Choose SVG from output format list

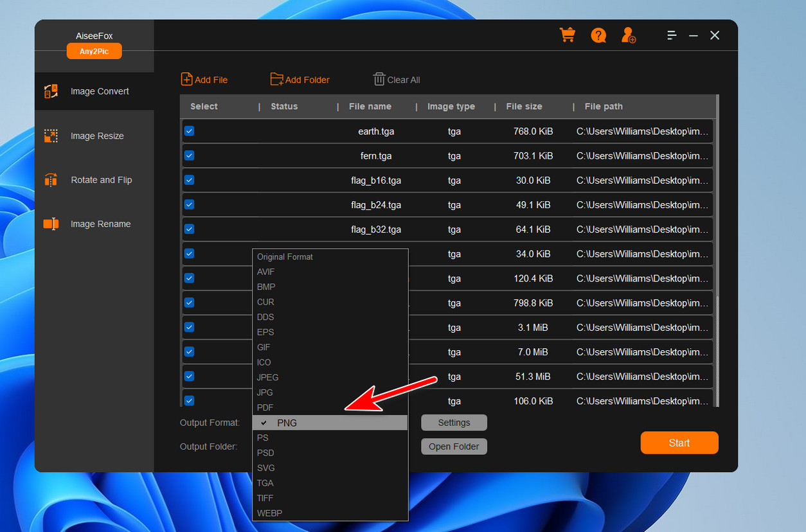click(330, 468)
